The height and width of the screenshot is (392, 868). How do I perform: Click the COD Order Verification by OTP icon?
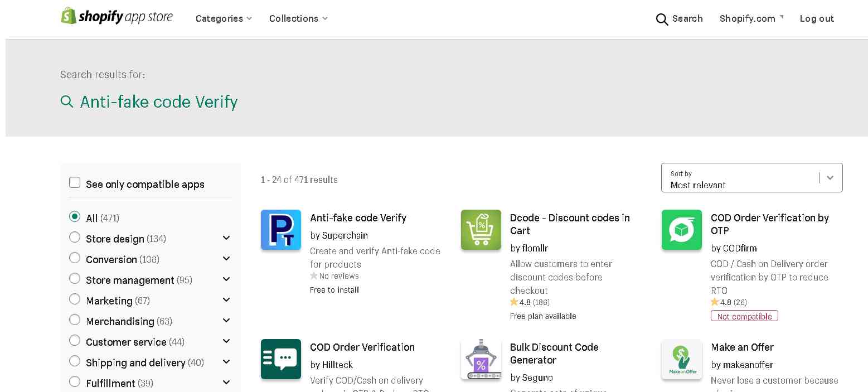681,230
